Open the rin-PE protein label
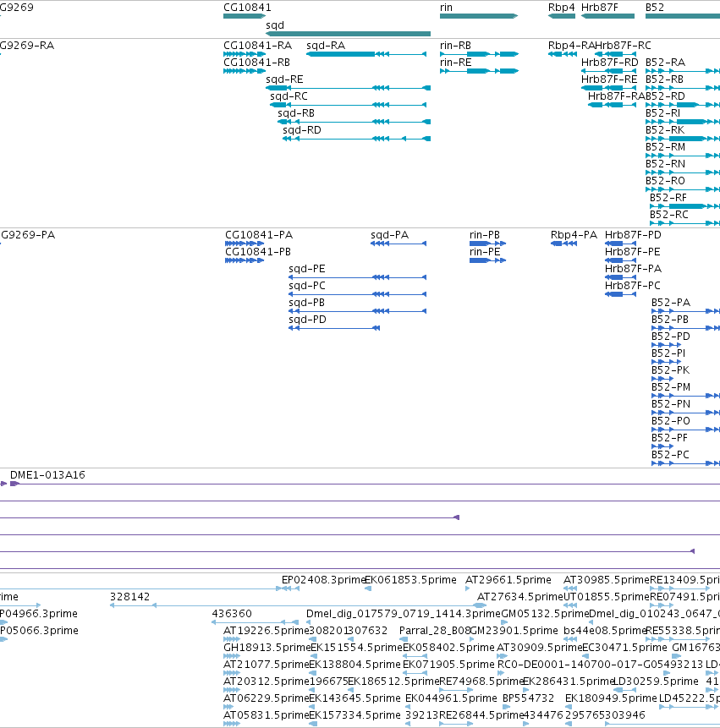 pos(485,252)
